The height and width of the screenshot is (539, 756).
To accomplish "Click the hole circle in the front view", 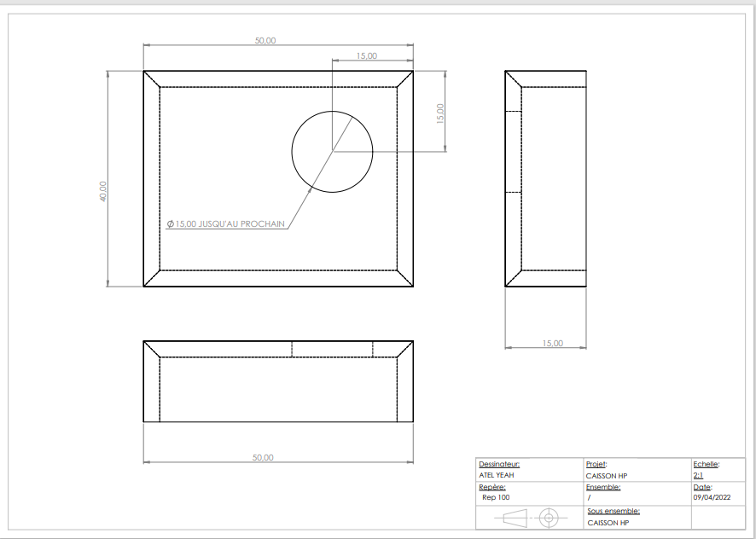I will click(333, 152).
